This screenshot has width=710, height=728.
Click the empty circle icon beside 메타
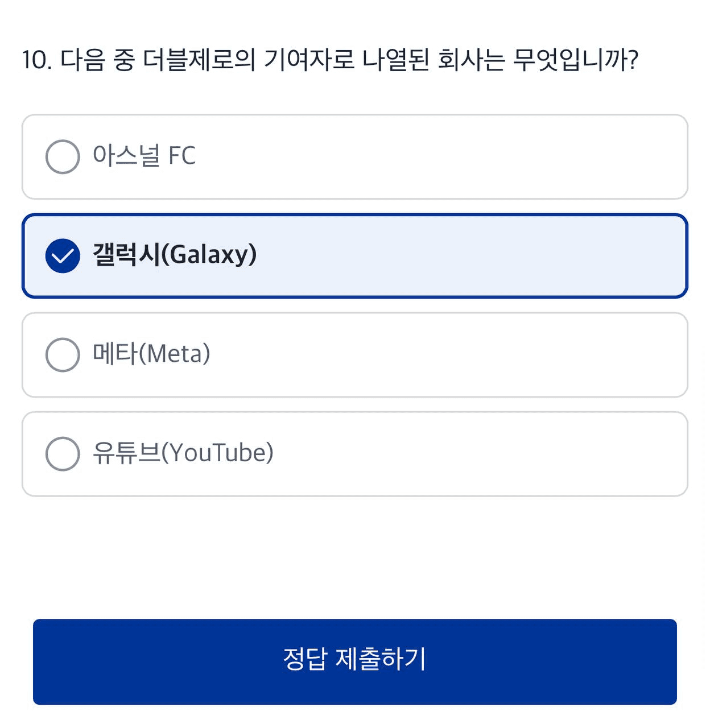[x=63, y=355]
